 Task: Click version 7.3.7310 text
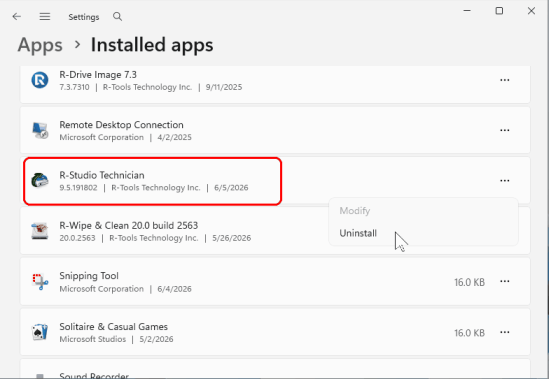click(74, 87)
